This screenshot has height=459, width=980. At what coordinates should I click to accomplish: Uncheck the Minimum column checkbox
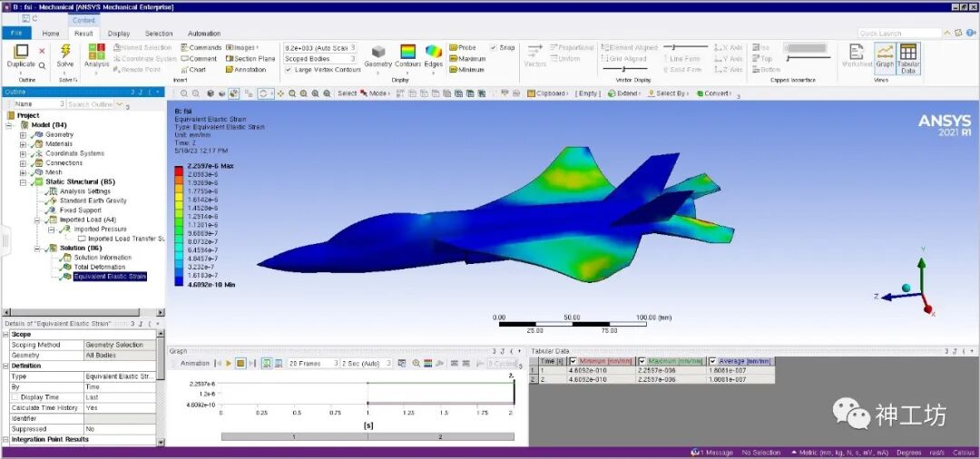coord(573,362)
